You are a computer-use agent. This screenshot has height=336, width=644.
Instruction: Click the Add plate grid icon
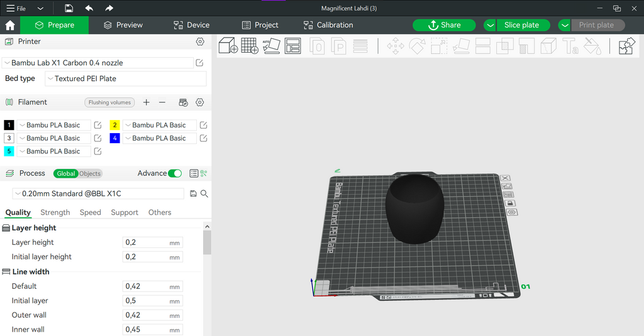coord(250,46)
